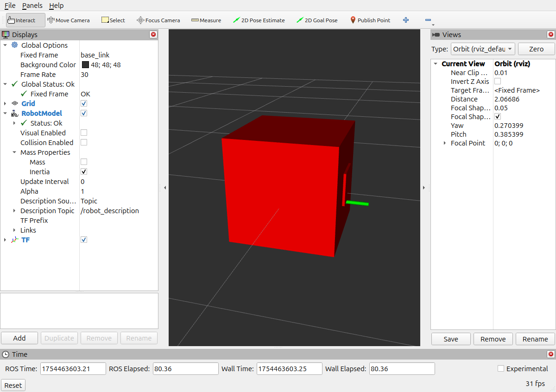Click the ROS Time field

click(73, 369)
